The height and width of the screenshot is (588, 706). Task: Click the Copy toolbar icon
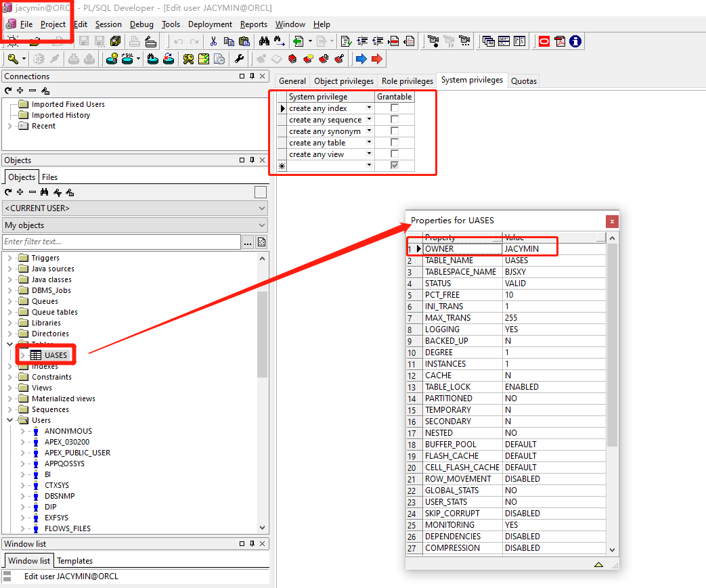pos(229,41)
